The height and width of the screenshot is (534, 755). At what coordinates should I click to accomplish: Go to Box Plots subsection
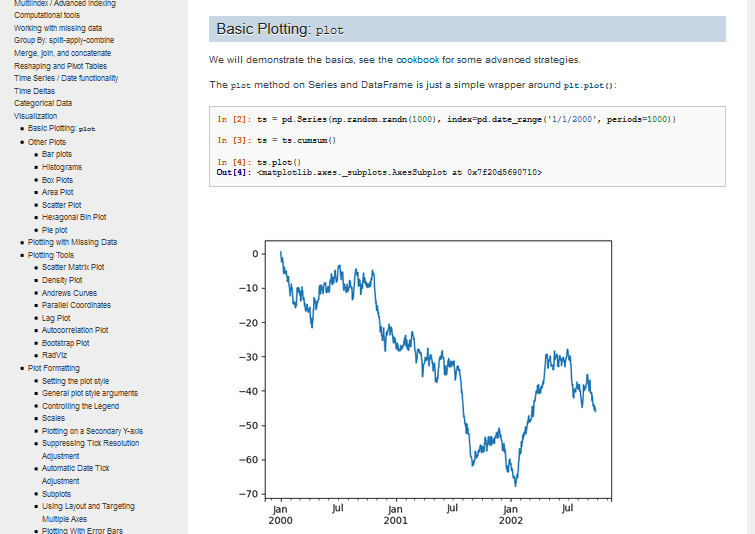[57, 180]
